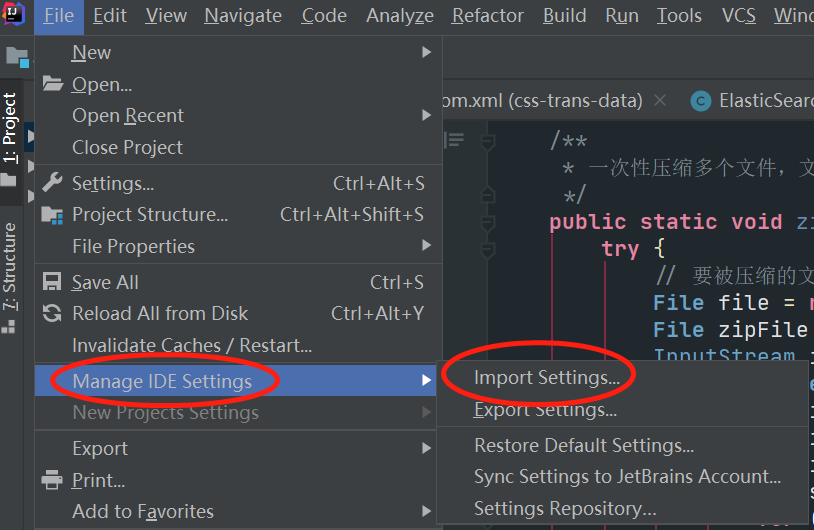Click the Project Structure icon

coord(53,215)
